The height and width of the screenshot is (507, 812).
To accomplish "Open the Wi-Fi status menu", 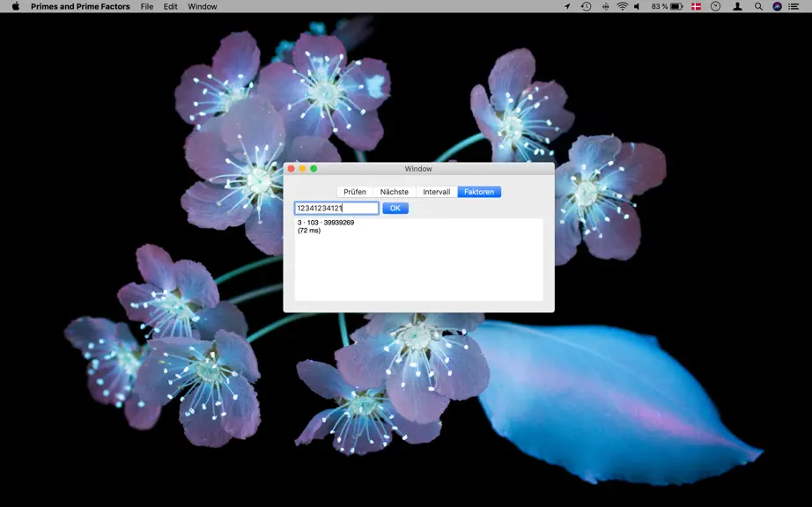I will (622, 6).
